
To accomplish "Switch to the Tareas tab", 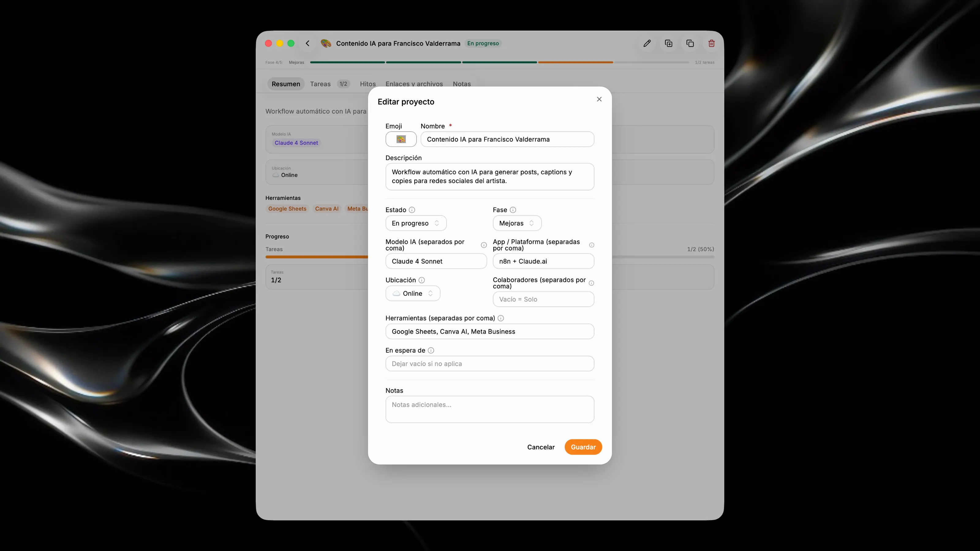I will coord(320,84).
